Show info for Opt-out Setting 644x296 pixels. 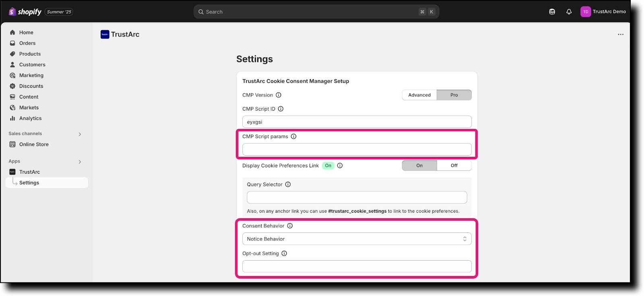point(284,253)
